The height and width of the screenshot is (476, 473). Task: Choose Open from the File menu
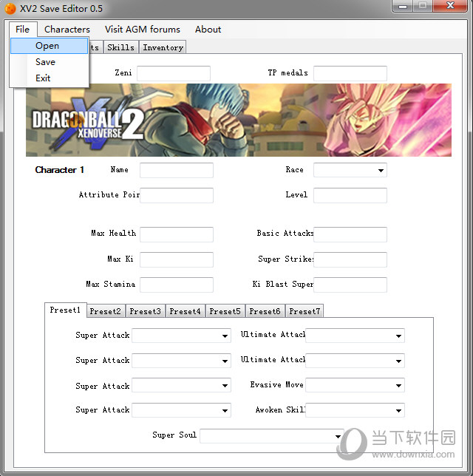[50, 46]
